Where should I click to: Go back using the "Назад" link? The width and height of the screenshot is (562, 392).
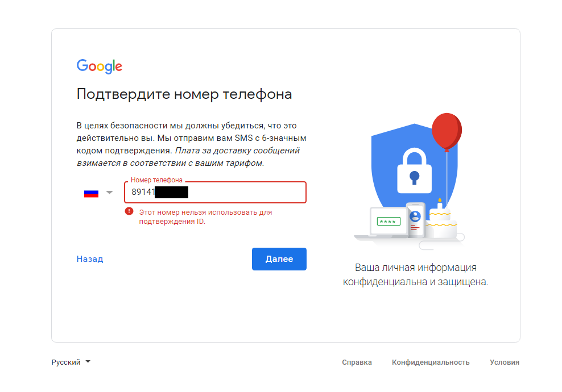[x=90, y=259]
